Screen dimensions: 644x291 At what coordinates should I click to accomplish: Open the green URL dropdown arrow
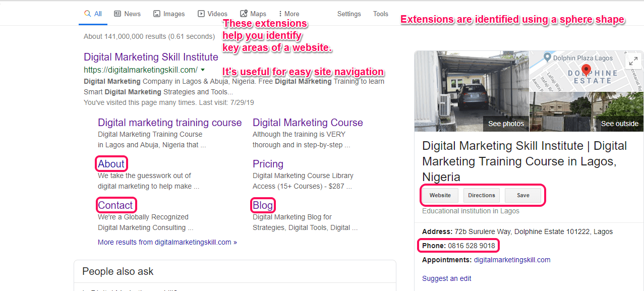[x=203, y=70]
